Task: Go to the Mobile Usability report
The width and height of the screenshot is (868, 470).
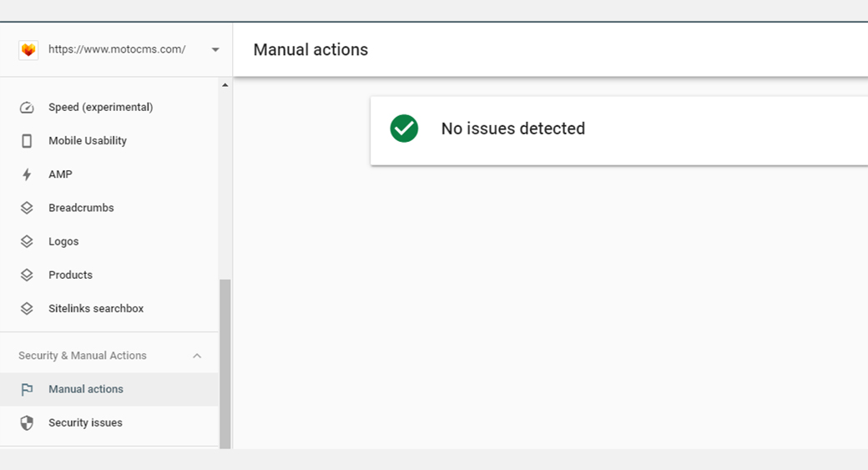Action: pos(88,141)
